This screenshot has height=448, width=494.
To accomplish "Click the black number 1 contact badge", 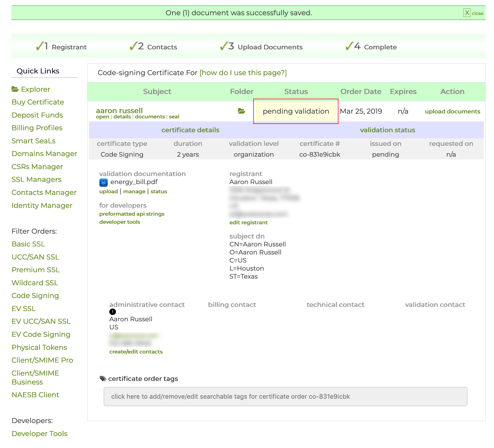I will [x=113, y=312].
